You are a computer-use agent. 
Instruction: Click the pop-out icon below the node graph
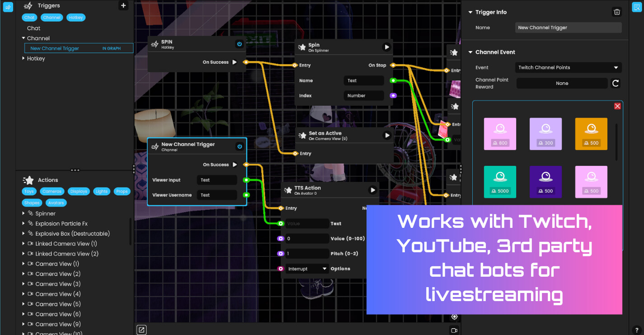[x=141, y=330]
